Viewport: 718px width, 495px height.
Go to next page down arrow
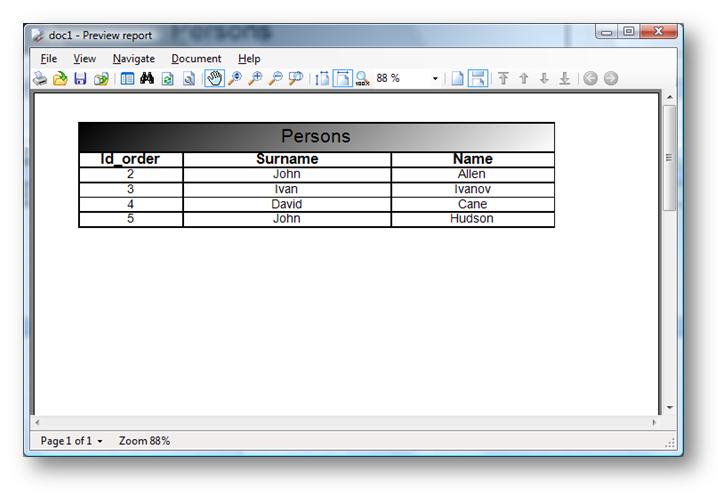(544, 79)
